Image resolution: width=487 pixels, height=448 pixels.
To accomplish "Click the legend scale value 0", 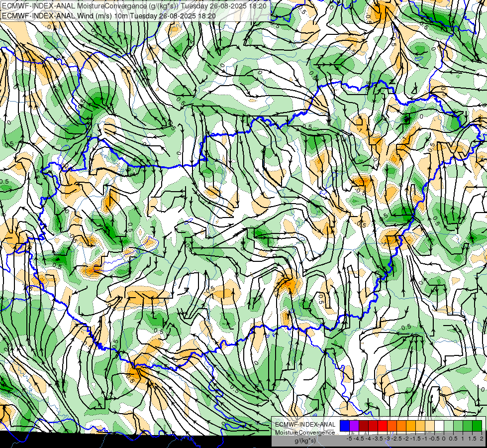I will pyautogui.click(x=444, y=439).
